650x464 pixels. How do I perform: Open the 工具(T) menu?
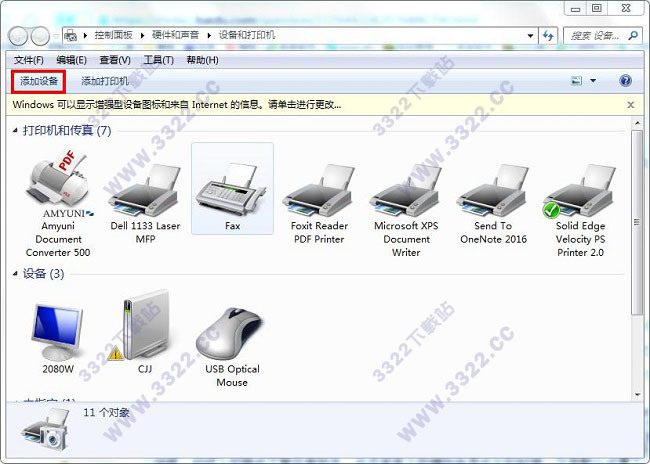point(158,60)
